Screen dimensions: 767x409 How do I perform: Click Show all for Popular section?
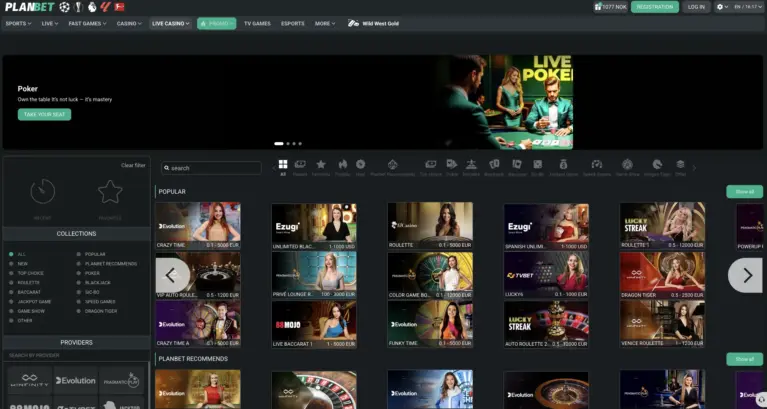pos(744,192)
